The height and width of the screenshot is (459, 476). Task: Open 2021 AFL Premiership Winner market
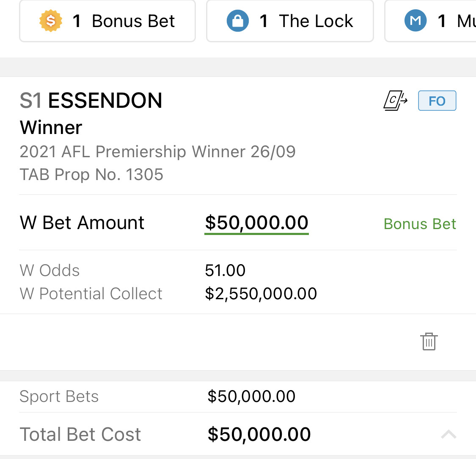157,152
